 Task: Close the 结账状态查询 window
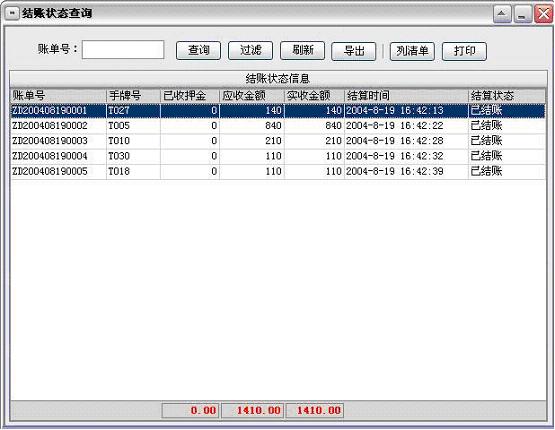tap(543, 14)
